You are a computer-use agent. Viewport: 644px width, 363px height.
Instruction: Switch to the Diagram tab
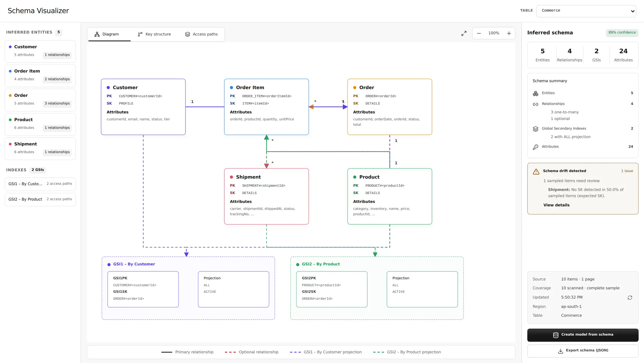(109, 34)
